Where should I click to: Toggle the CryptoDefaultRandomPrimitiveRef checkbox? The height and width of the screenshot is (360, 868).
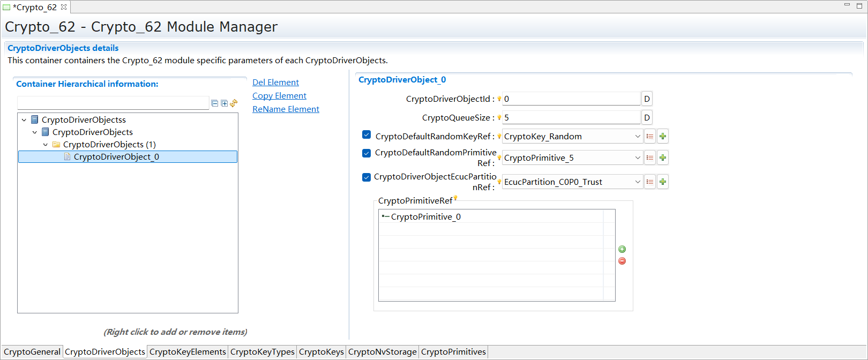(x=366, y=153)
